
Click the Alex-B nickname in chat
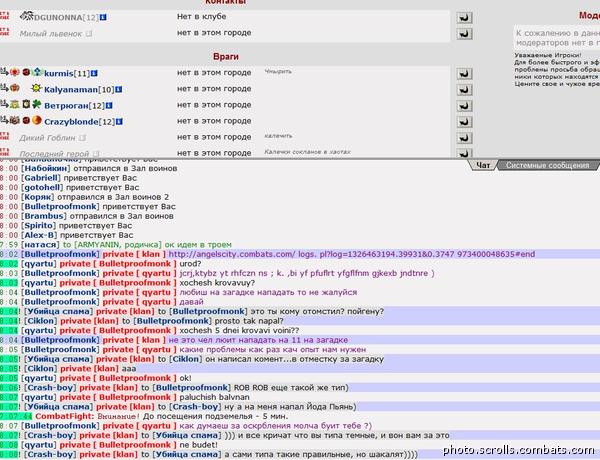pyautogui.click(x=39, y=235)
